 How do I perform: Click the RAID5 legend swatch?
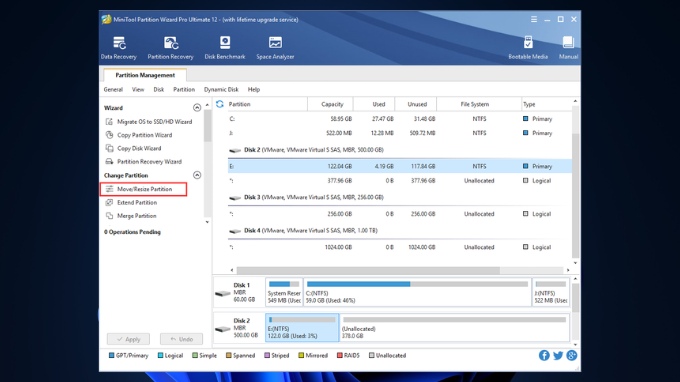(340, 356)
